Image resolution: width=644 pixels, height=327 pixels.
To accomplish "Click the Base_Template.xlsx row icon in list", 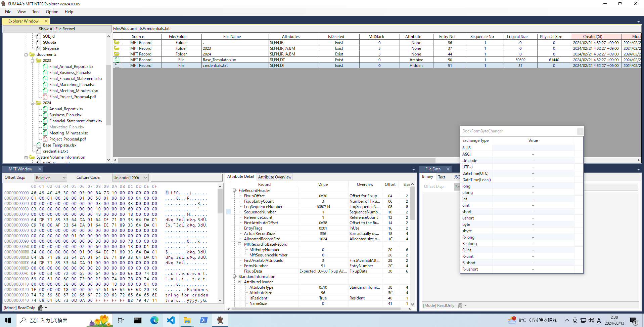I will coord(117,60).
